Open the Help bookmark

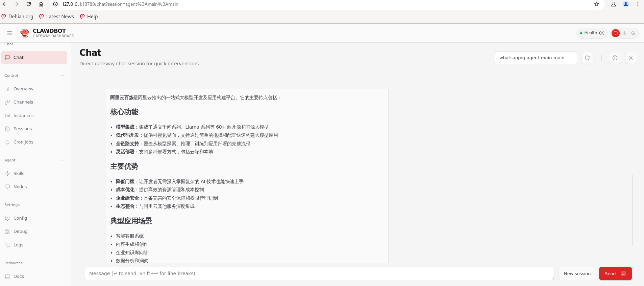[x=89, y=17]
